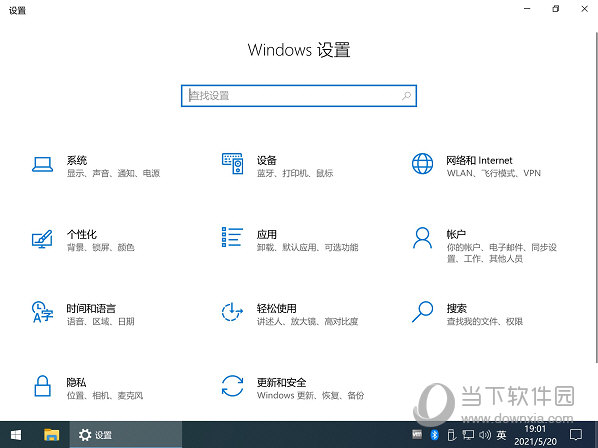598x448 pixels.
Task: Open the 帐户 person icon
Action: (422, 238)
